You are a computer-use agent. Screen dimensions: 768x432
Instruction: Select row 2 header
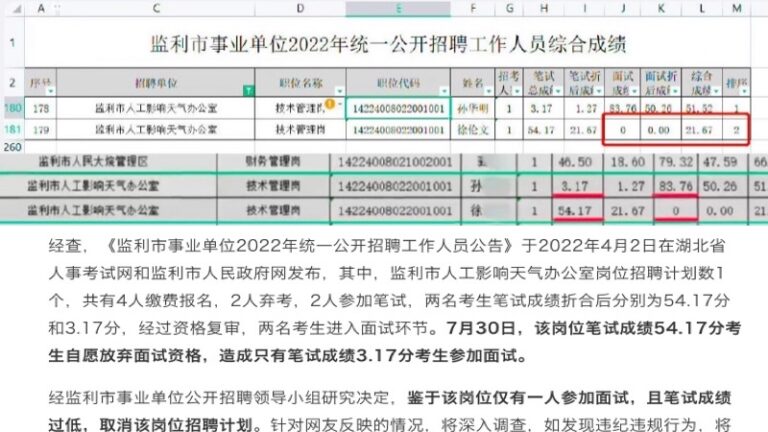click(12, 83)
